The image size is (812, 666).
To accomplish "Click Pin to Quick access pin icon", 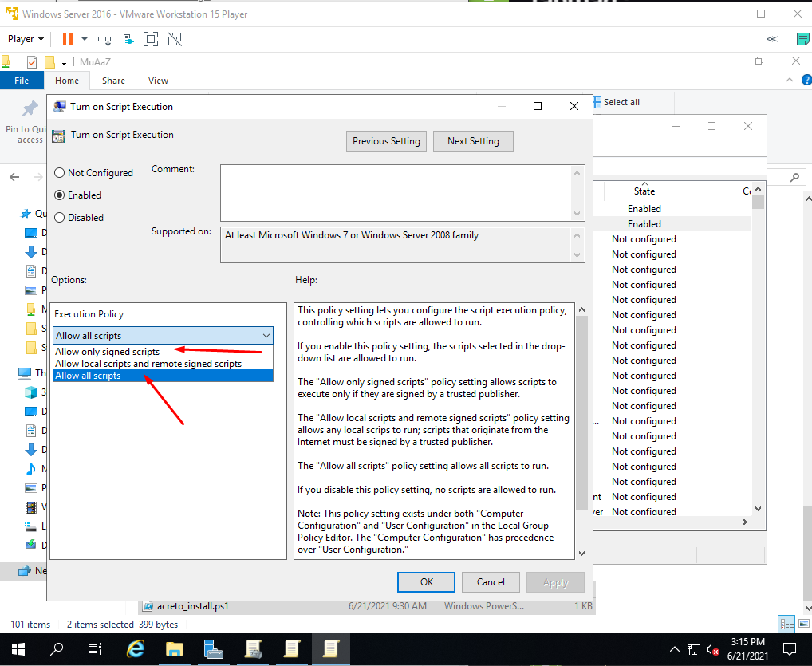I will click(x=30, y=108).
